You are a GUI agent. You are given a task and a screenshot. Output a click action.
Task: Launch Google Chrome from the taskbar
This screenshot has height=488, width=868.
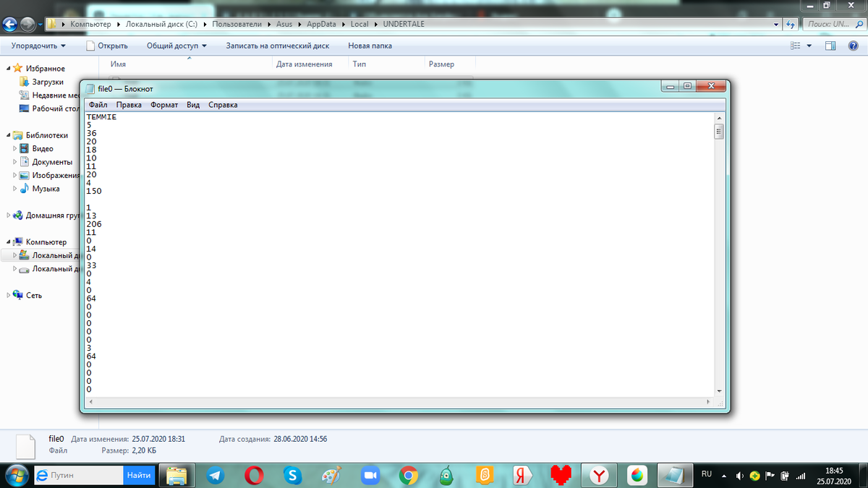pos(408,475)
